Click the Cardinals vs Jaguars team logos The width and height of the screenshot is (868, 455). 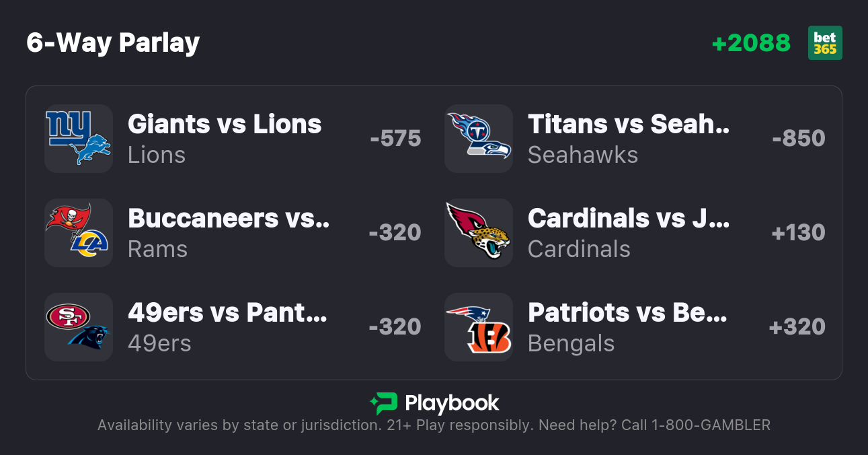pyautogui.click(x=479, y=233)
